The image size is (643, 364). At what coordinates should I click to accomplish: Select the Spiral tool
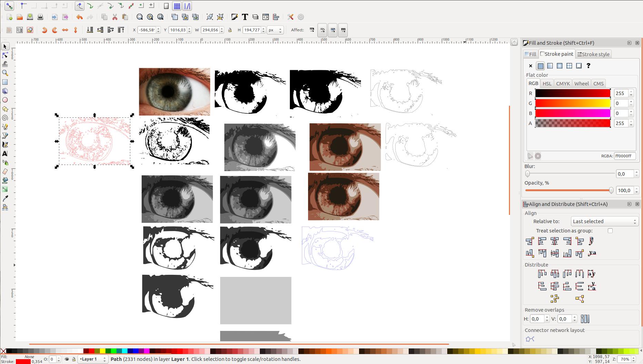coord(5,118)
